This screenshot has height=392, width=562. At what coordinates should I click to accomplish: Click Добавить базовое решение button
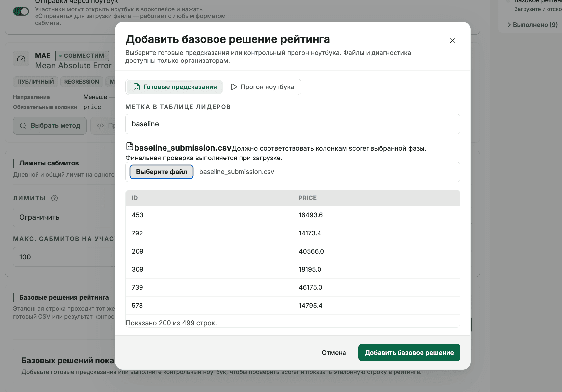[409, 353]
